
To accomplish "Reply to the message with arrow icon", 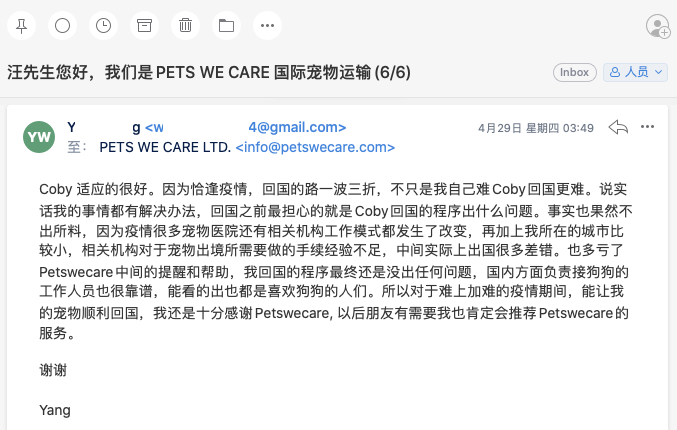I will point(619,127).
